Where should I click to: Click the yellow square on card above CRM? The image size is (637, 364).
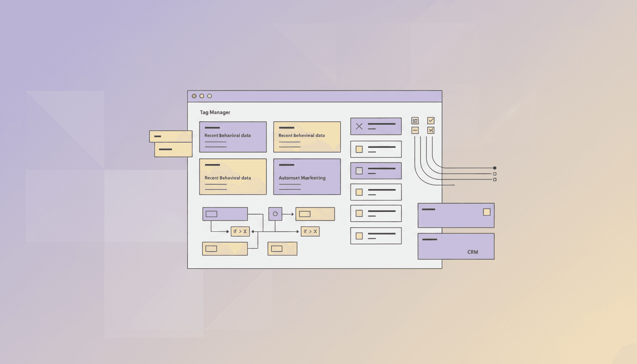coord(486,212)
